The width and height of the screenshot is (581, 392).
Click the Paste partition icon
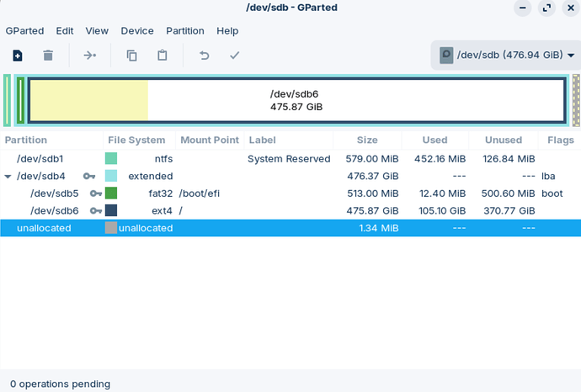[163, 56]
